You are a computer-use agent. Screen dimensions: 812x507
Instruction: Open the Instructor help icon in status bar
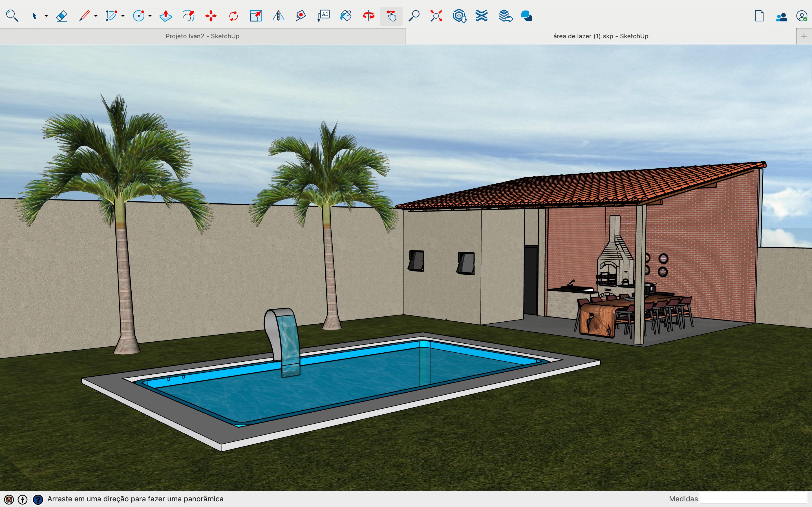point(38,499)
